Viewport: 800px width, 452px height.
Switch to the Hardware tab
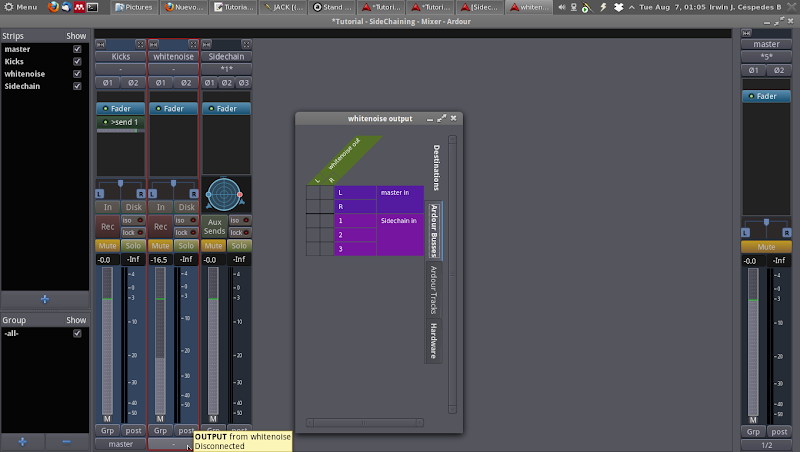coord(434,341)
